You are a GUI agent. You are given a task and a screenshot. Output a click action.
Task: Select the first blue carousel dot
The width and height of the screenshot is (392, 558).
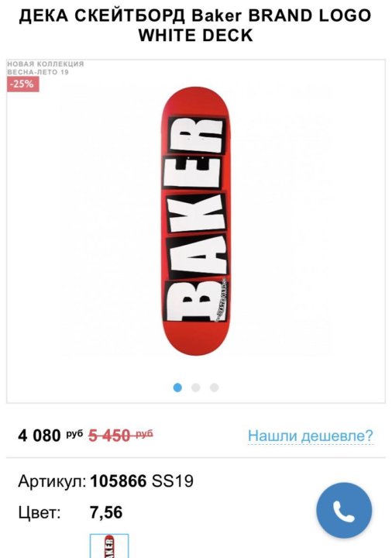pos(177,387)
